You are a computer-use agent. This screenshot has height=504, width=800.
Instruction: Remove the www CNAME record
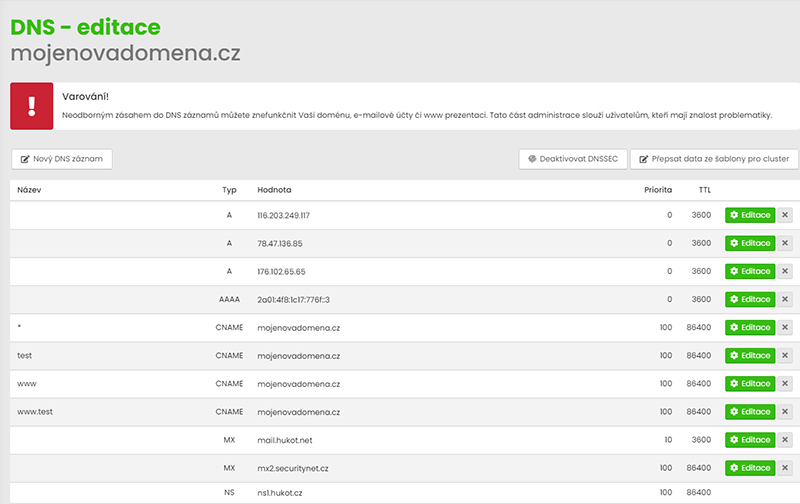(785, 383)
